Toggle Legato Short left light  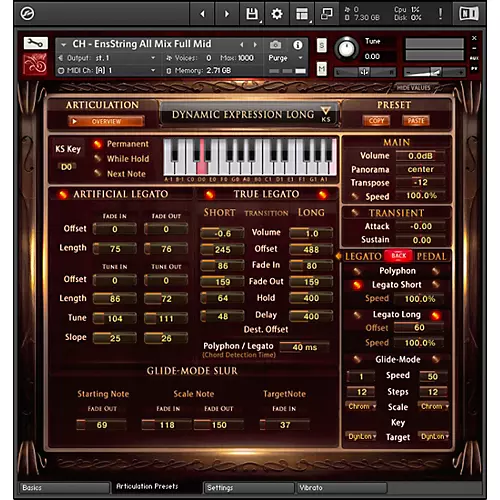[357, 285]
